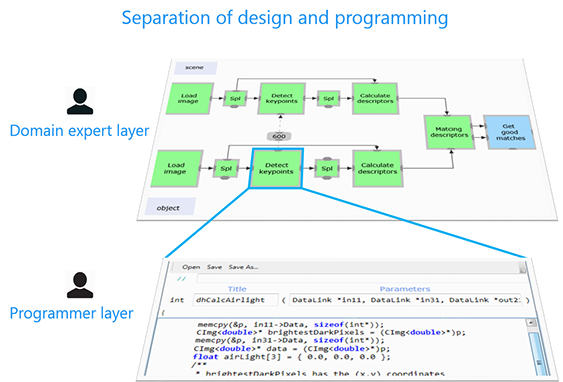
Task: Click Save in the editor toolbar
Action: coord(214,267)
